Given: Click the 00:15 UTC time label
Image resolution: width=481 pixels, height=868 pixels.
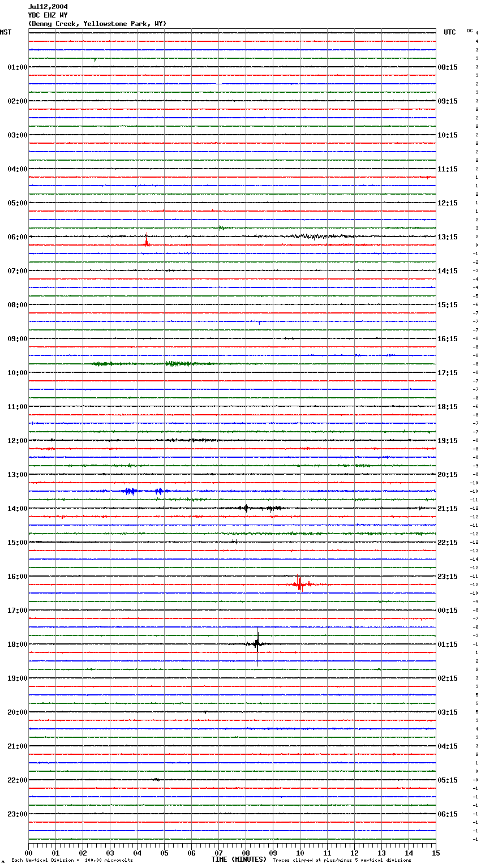Looking at the screenshot, I should [x=448, y=611].
